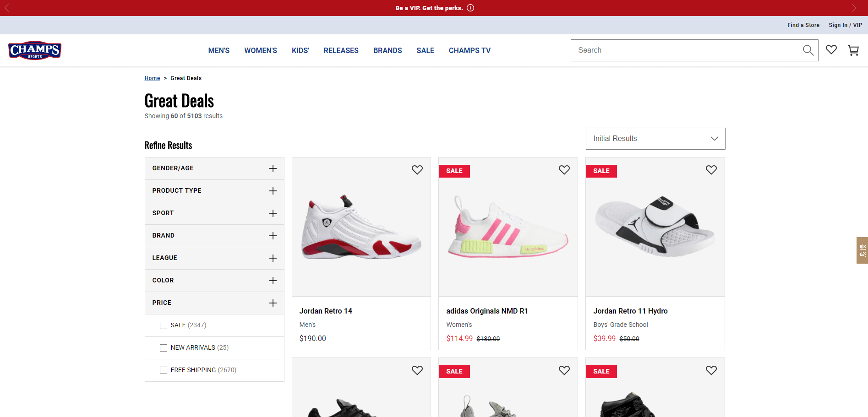Open the MEN'S menu
868x417 pixels.
pos(219,50)
